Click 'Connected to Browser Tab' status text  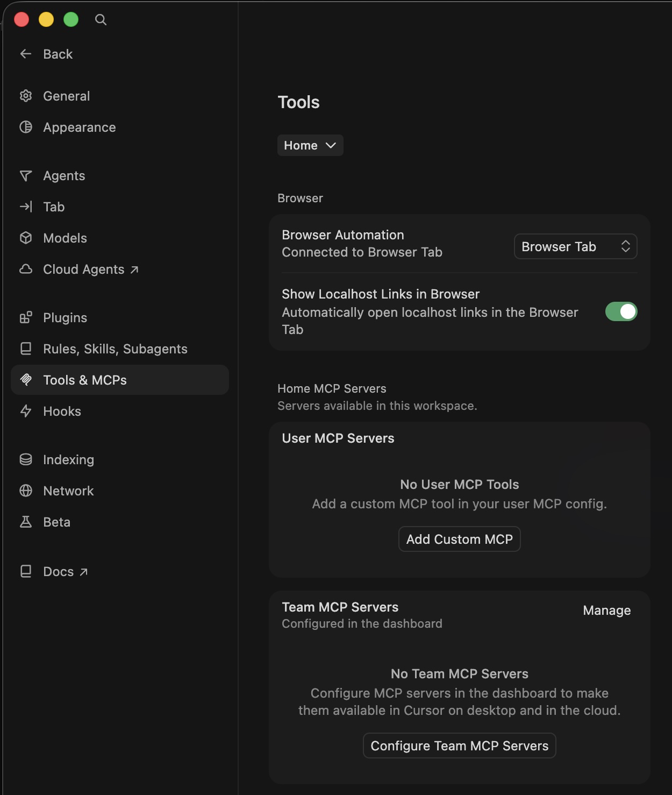click(x=362, y=252)
